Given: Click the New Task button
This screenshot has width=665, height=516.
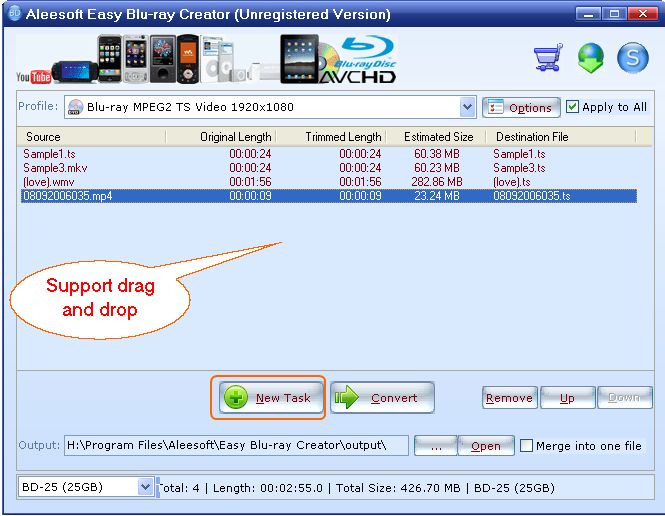Looking at the screenshot, I should pyautogui.click(x=271, y=397).
